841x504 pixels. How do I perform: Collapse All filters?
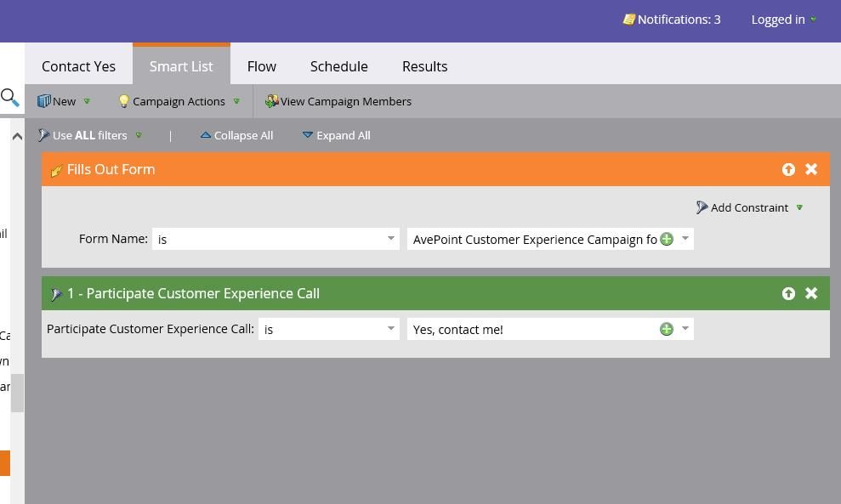click(236, 135)
